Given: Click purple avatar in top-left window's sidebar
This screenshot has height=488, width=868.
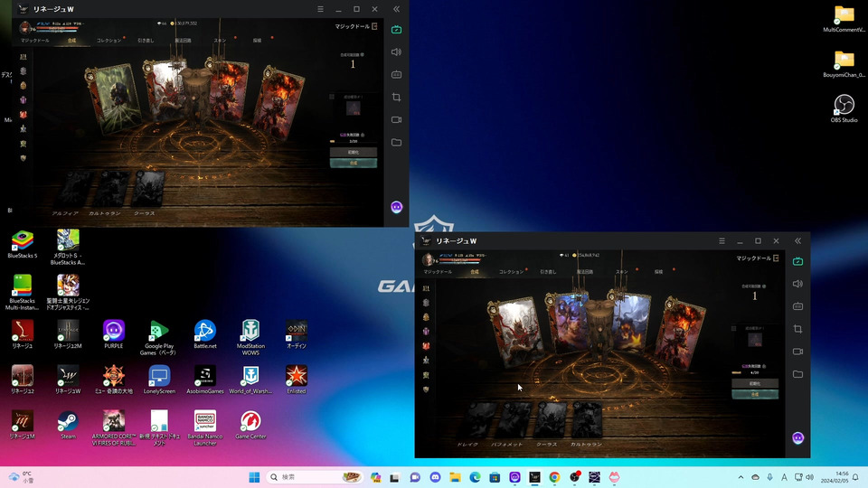Looking at the screenshot, I should pos(396,207).
